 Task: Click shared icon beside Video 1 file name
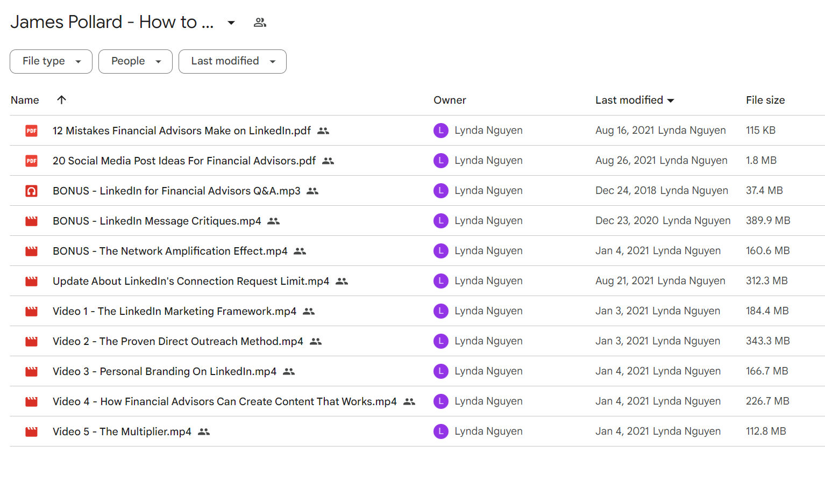click(309, 311)
